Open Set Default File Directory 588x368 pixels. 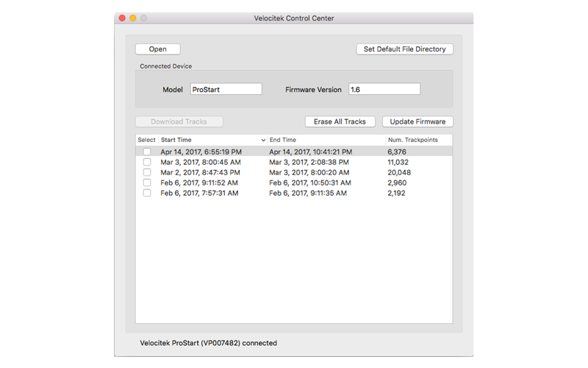[x=405, y=49]
